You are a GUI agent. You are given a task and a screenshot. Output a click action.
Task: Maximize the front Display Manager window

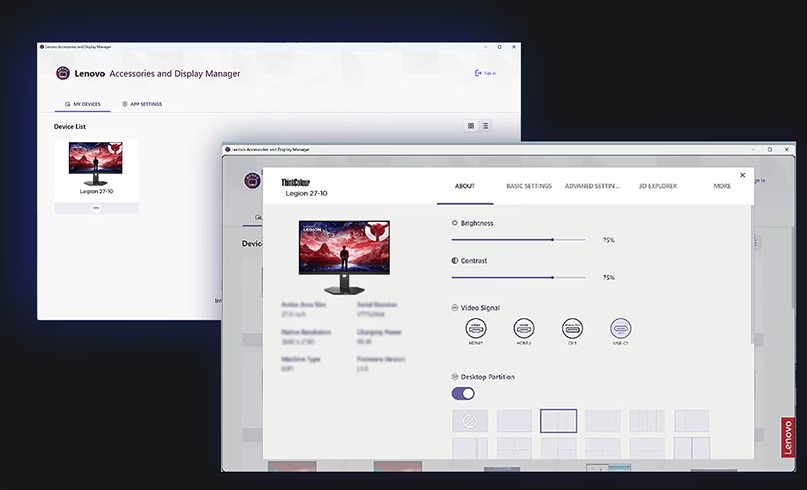(x=769, y=149)
